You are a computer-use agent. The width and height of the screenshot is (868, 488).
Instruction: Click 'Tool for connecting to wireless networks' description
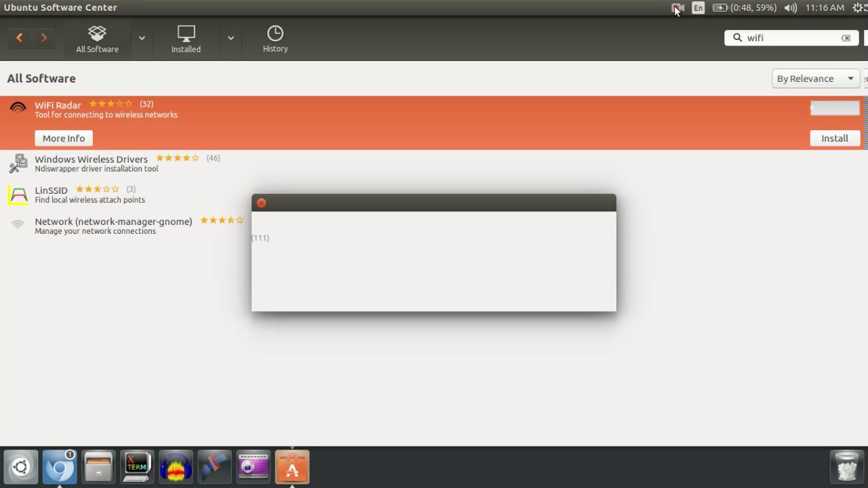point(106,115)
